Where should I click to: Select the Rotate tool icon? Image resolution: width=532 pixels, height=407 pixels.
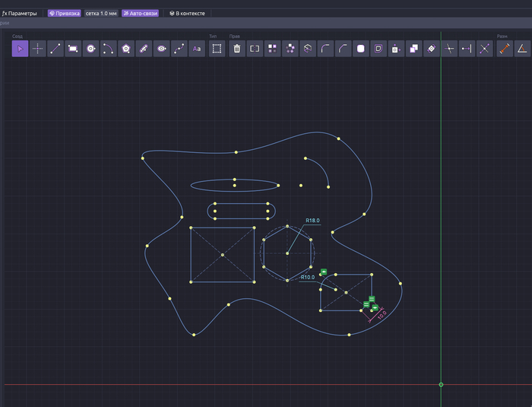(432, 49)
